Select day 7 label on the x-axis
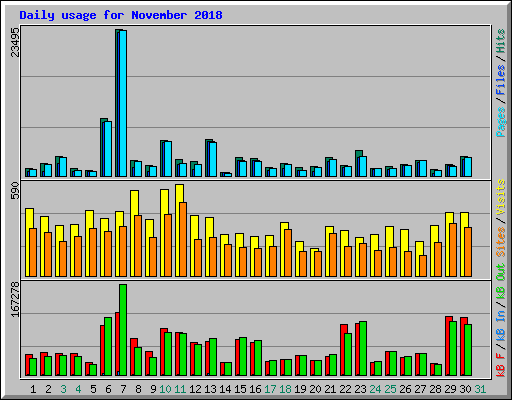The height and width of the screenshot is (400, 512). click(x=123, y=389)
